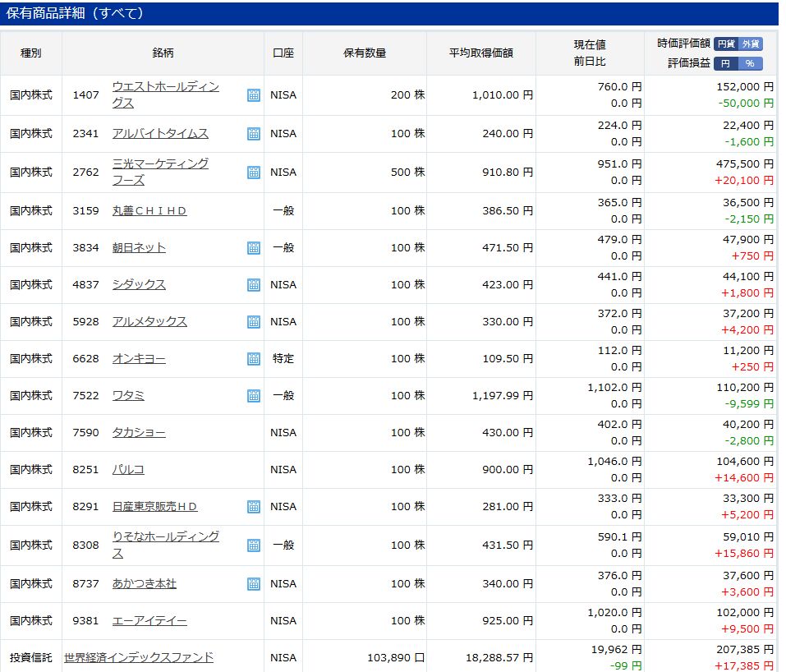Screen dimensions: 786x672
Task: Click the 平均取得価額 column header
Action: (x=480, y=53)
